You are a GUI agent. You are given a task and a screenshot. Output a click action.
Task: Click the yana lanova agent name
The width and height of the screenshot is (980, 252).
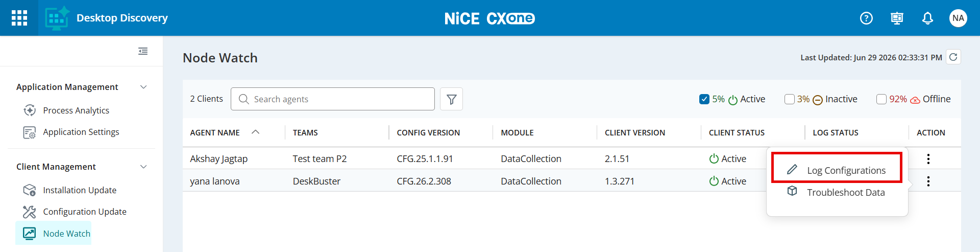(x=215, y=181)
